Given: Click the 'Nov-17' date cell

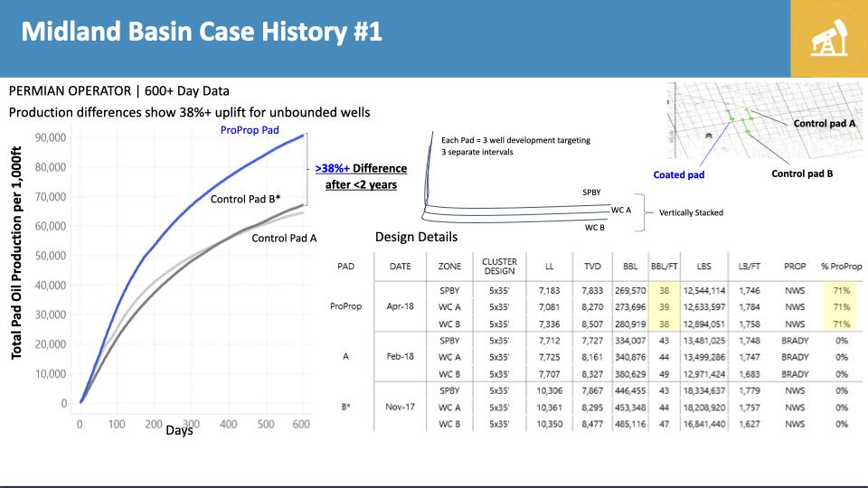Looking at the screenshot, I should 401,407.
